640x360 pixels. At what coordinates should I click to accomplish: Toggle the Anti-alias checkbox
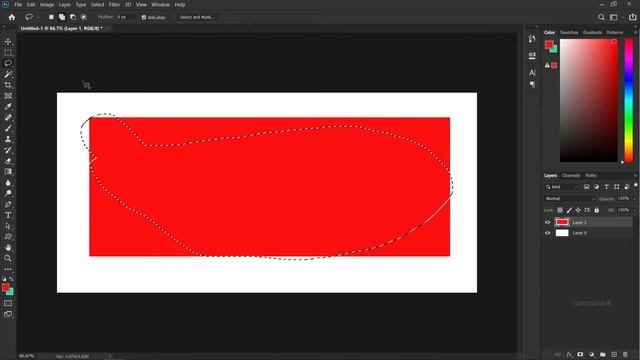[x=144, y=18]
